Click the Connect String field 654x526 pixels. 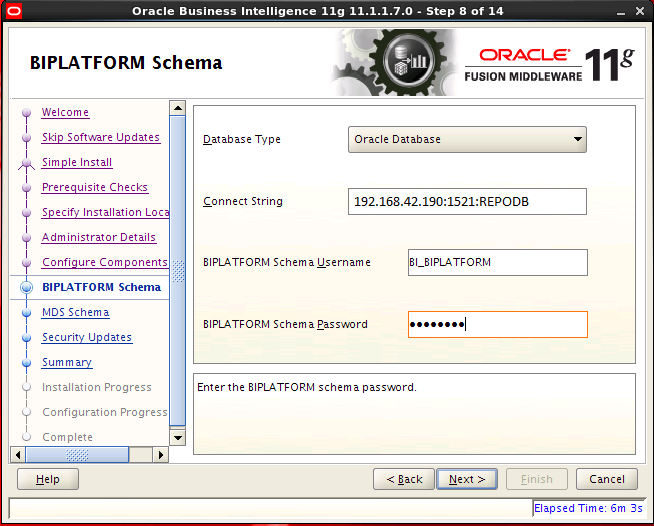(467, 201)
